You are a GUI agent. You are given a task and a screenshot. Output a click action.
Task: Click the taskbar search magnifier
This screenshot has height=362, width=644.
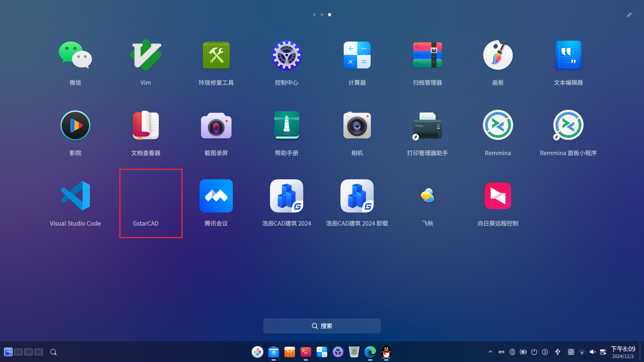click(x=53, y=352)
